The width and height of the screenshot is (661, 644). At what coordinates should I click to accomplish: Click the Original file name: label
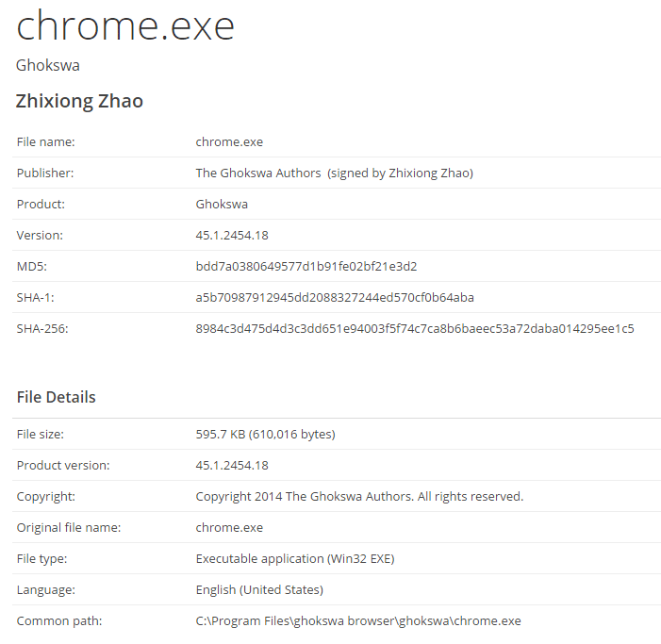click(x=69, y=528)
